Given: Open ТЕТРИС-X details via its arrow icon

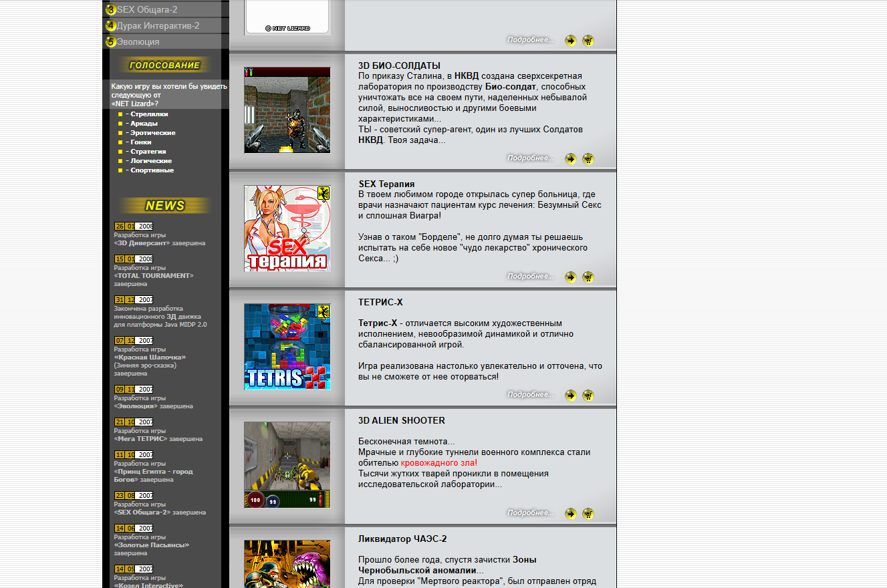Looking at the screenshot, I should (570, 395).
